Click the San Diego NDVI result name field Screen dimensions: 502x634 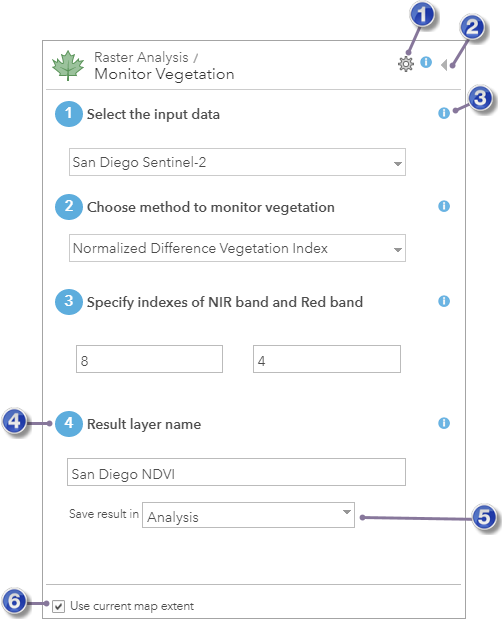(236, 472)
